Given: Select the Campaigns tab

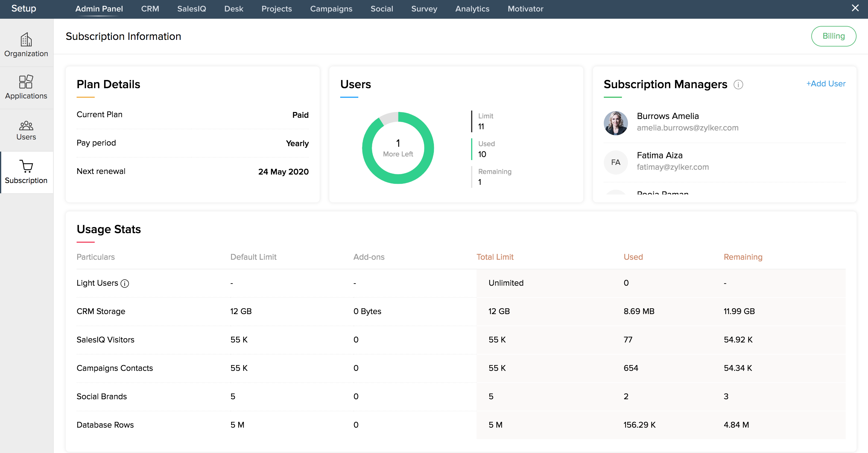Looking at the screenshot, I should 331,9.
